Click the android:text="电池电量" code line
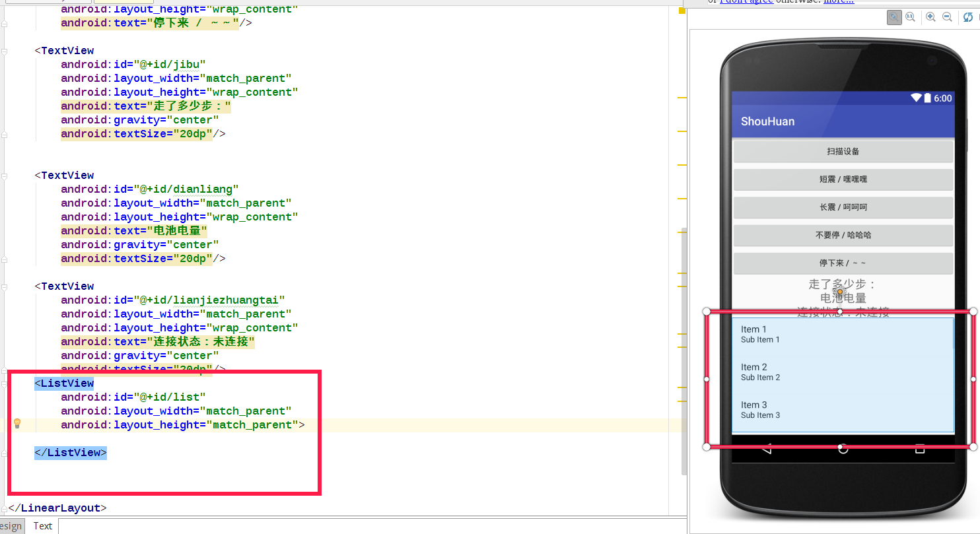980x534 pixels. pyautogui.click(x=135, y=231)
